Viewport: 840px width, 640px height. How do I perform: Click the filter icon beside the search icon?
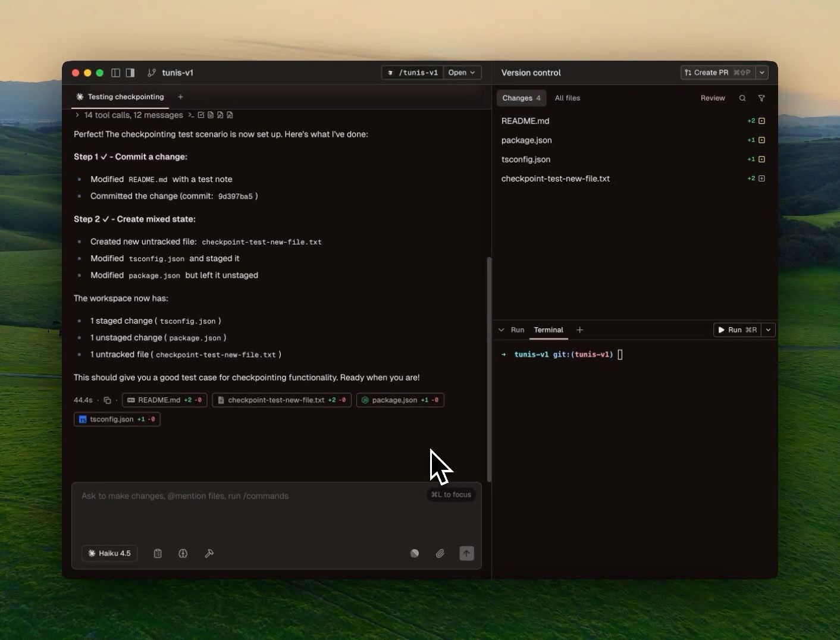(x=761, y=98)
